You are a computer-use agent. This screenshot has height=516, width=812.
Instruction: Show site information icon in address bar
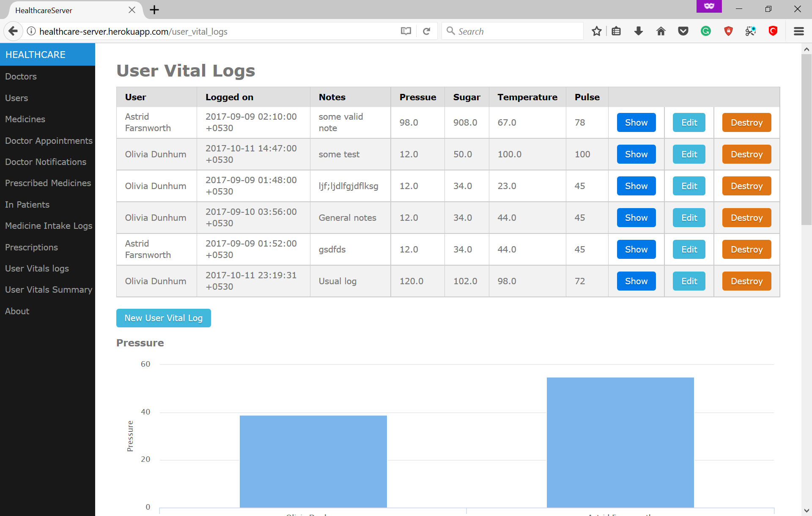pos(31,31)
